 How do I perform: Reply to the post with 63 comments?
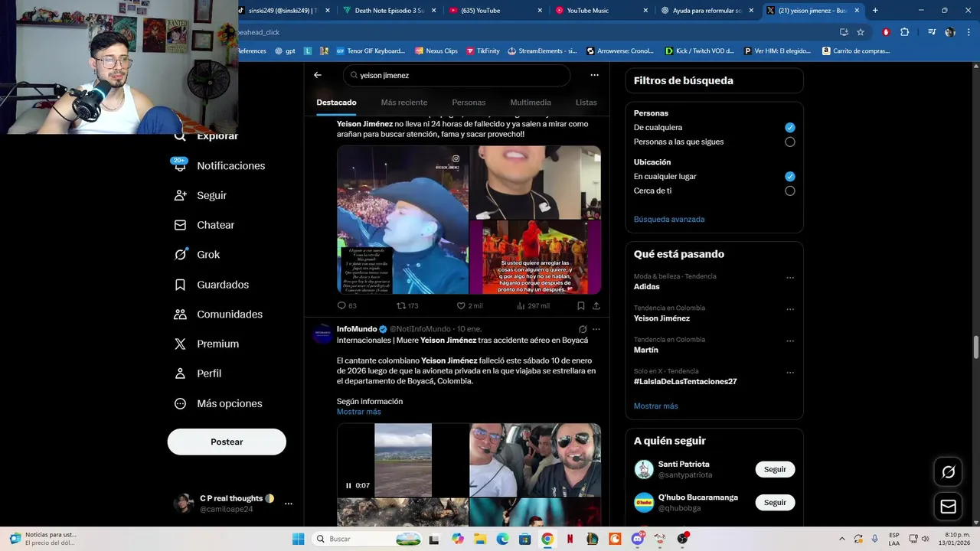[347, 305]
